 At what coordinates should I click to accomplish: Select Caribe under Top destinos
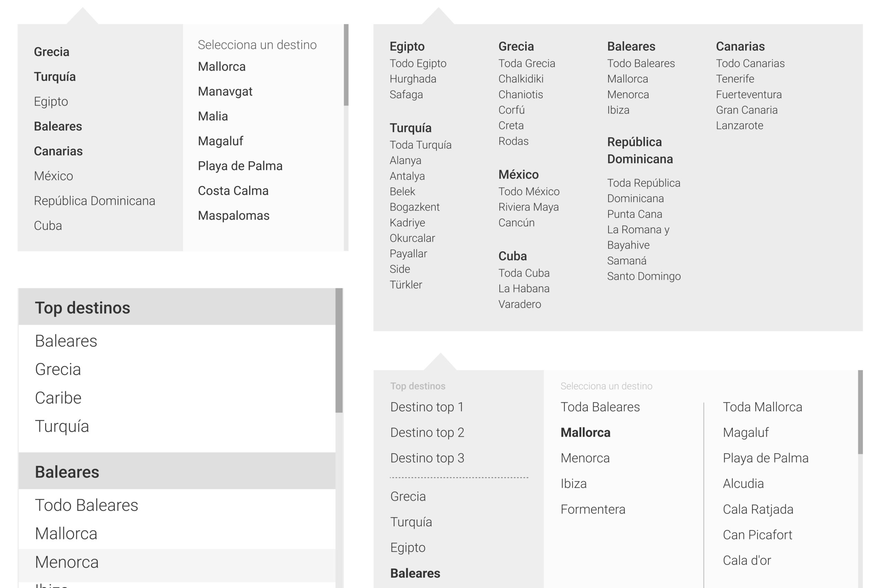58,398
